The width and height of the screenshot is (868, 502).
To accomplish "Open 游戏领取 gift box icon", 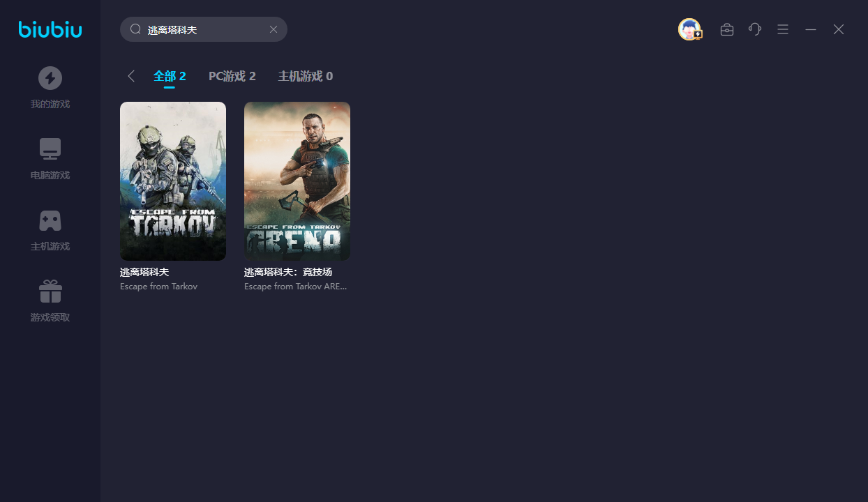I will pyautogui.click(x=50, y=291).
